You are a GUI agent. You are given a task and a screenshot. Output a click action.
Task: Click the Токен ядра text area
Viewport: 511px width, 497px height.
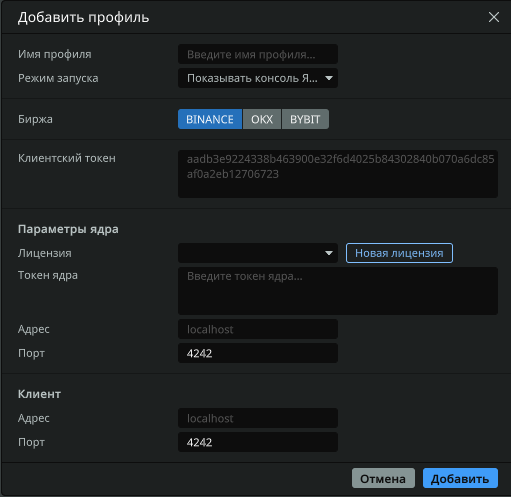point(338,291)
